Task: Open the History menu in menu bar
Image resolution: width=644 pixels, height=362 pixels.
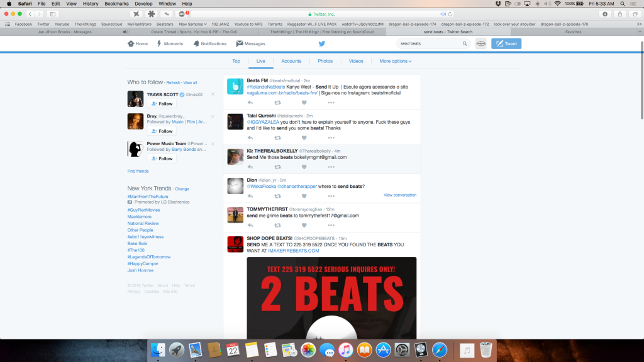Action: click(91, 4)
